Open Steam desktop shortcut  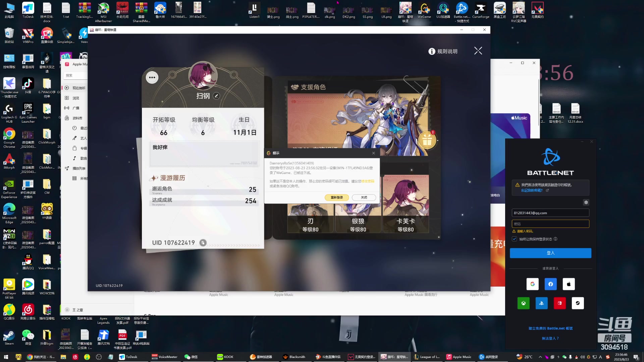pos(9,337)
